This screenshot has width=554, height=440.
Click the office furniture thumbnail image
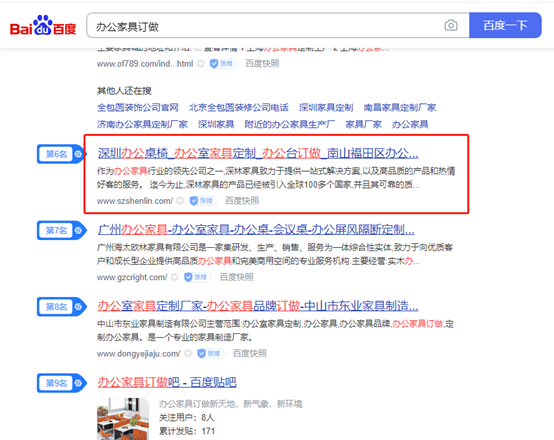coord(123,419)
